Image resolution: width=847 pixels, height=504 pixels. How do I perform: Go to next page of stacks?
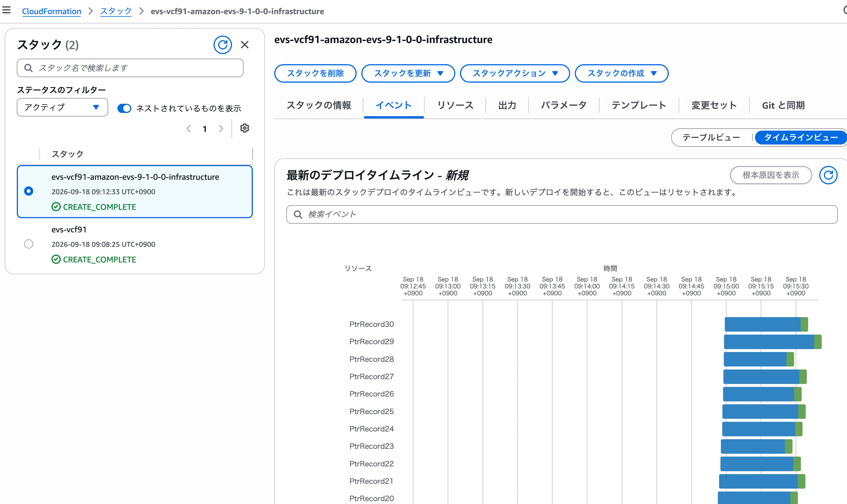coord(221,129)
